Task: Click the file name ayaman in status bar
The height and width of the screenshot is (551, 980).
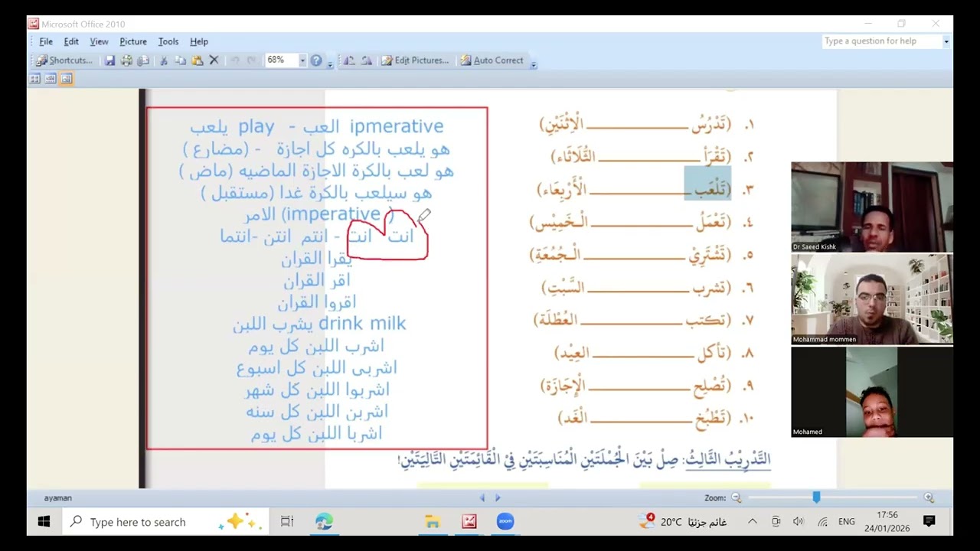Action: coord(57,498)
